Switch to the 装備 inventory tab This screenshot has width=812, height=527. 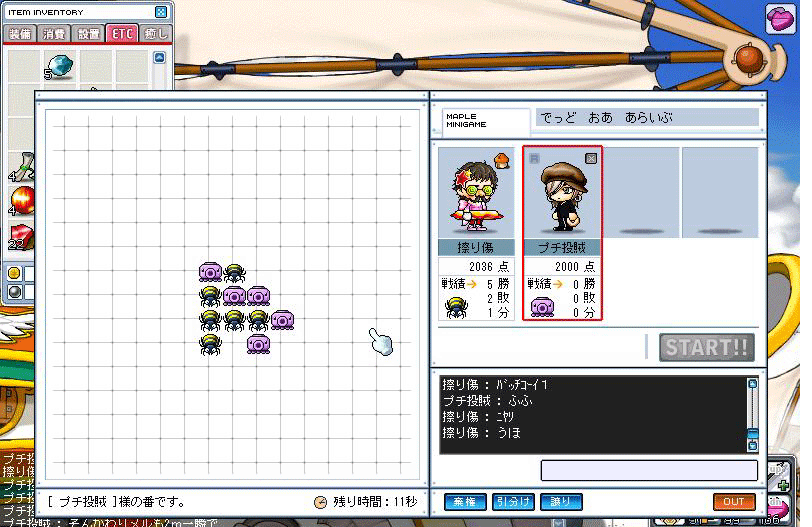20,34
